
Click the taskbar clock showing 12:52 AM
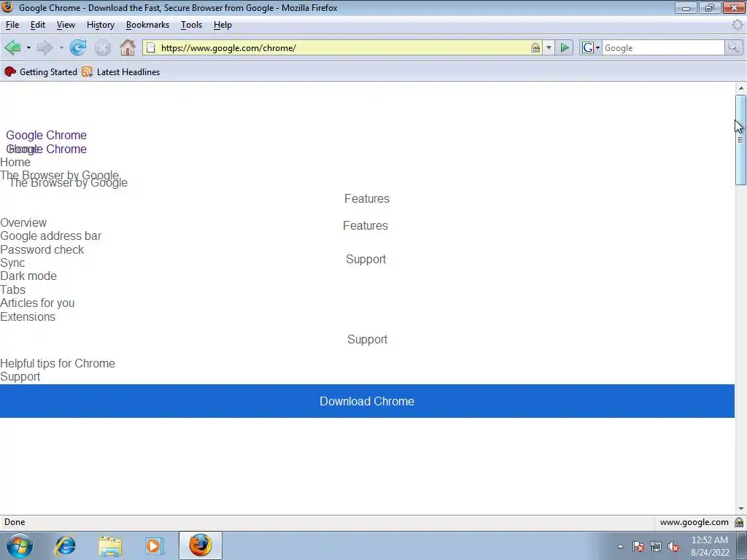pyautogui.click(x=709, y=546)
